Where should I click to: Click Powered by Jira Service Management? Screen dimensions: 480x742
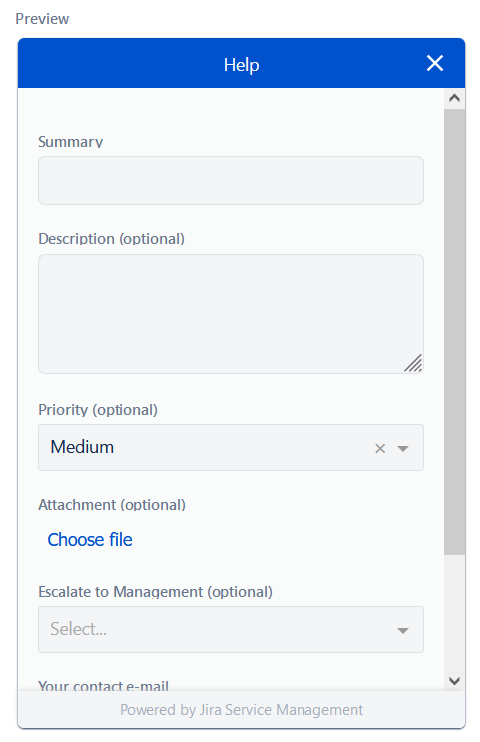(241, 710)
